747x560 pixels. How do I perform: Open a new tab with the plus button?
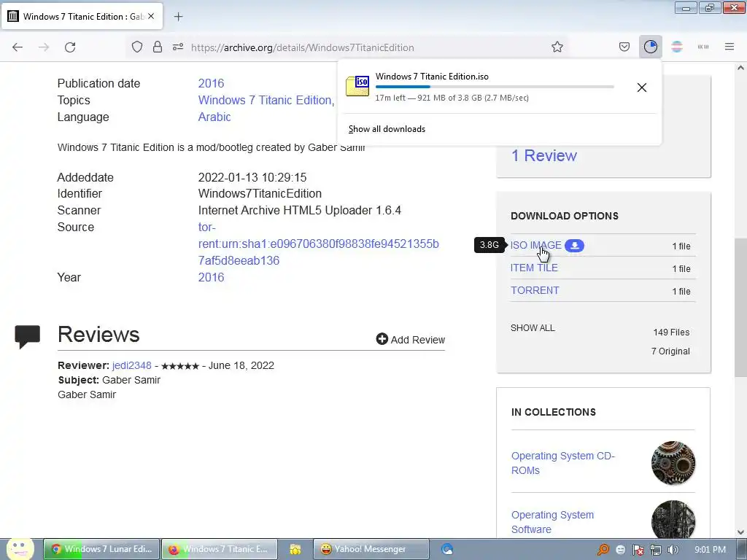(x=178, y=17)
